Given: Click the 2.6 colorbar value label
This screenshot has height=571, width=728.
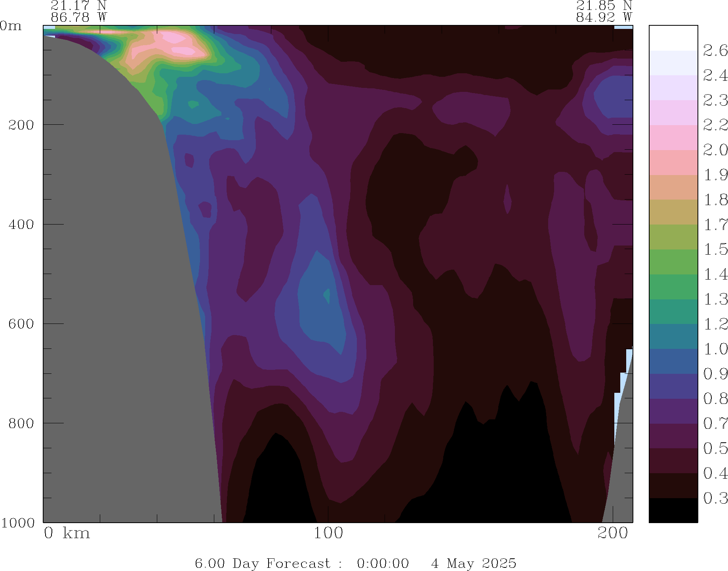Looking at the screenshot, I should [715, 51].
